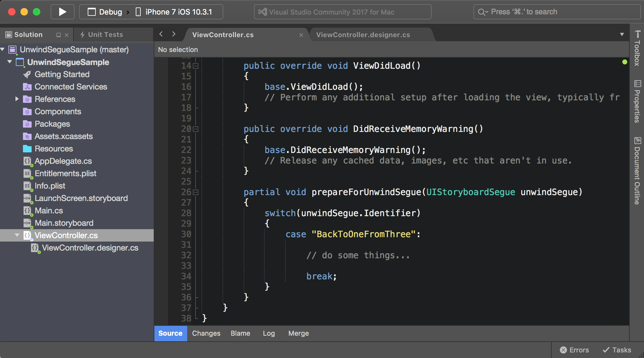Switch to the Unit Tests tab

(x=102, y=35)
